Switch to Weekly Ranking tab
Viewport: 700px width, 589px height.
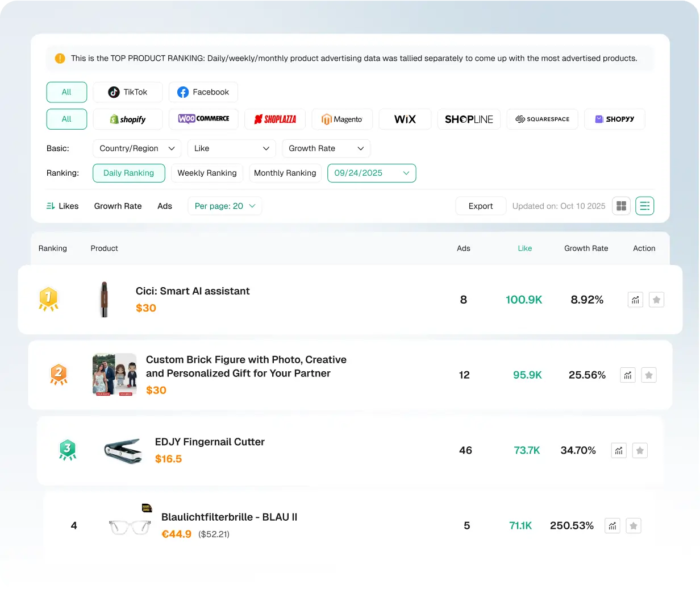[x=207, y=173]
